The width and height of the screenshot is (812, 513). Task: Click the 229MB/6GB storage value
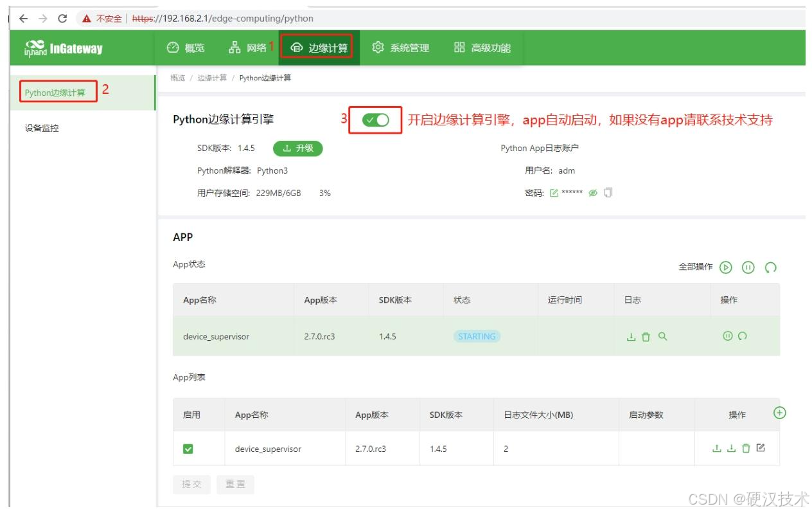pyautogui.click(x=279, y=193)
